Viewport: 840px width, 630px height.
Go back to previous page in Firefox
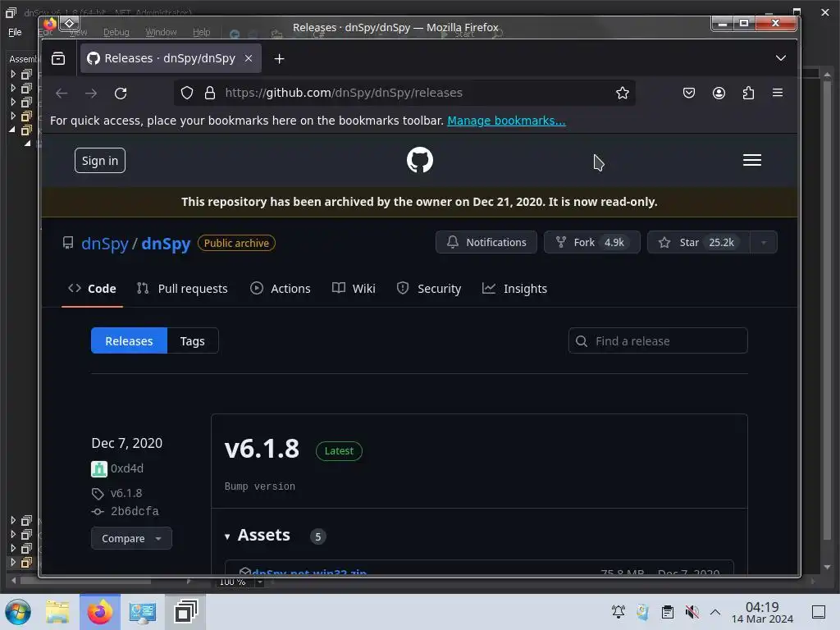pos(62,94)
